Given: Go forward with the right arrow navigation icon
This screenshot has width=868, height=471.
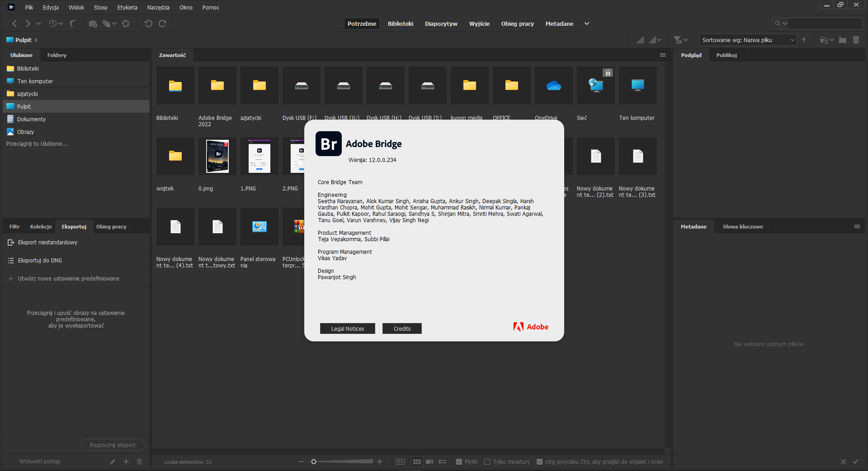Looking at the screenshot, I should click(28, 24).
